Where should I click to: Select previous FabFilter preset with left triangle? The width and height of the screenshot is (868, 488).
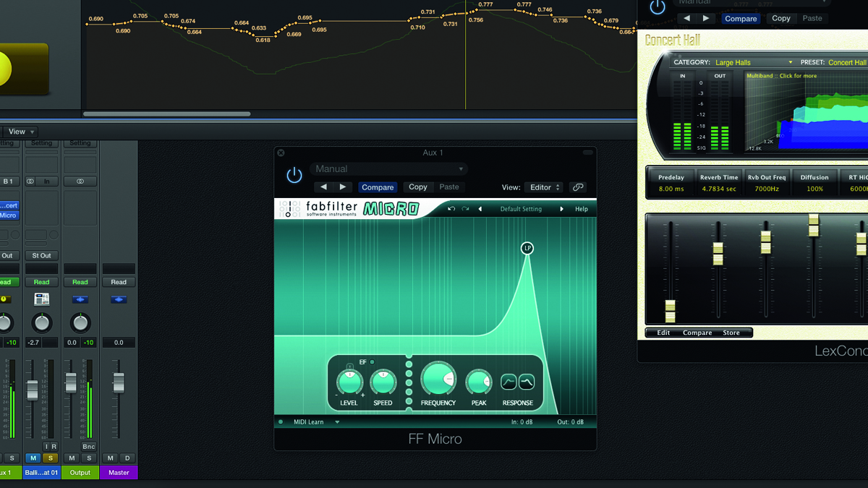click(480, 209)
